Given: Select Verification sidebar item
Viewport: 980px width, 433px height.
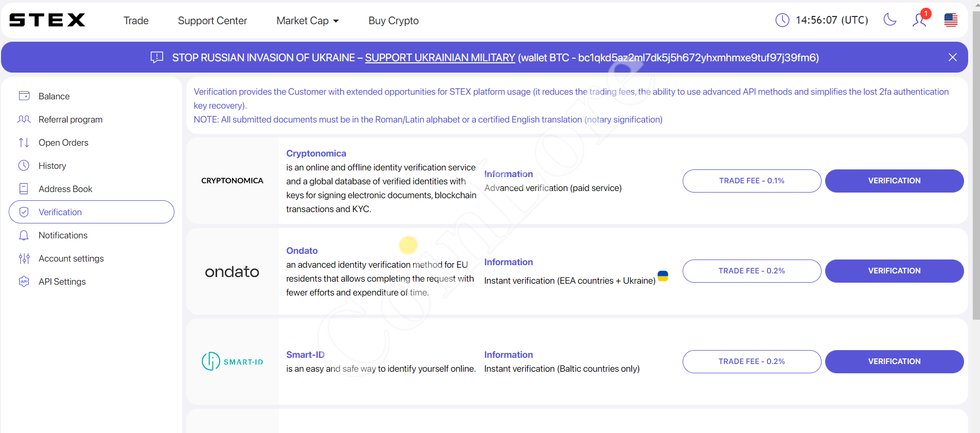Looking at the screenshot, I should click(x=92, y=212).
